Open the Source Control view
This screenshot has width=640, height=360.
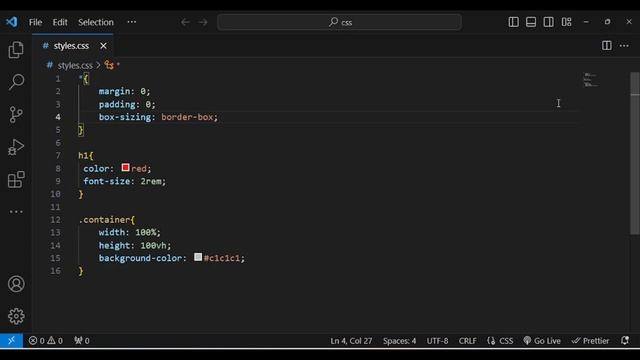16,115
